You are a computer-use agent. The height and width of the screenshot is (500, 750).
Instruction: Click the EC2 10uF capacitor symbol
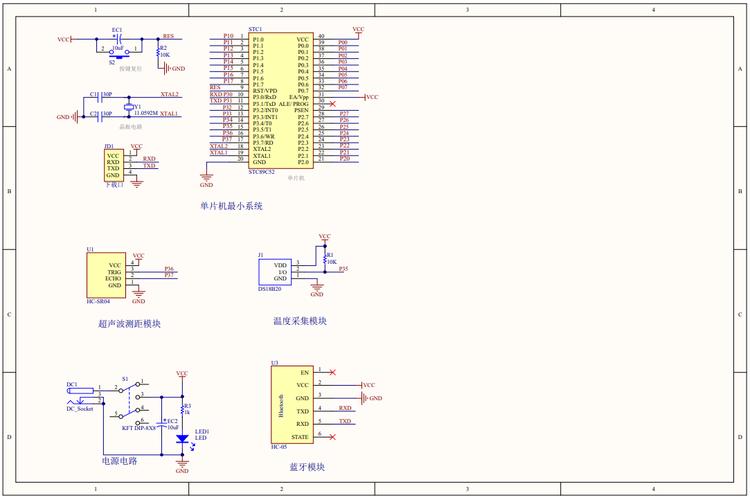point(162,424)
